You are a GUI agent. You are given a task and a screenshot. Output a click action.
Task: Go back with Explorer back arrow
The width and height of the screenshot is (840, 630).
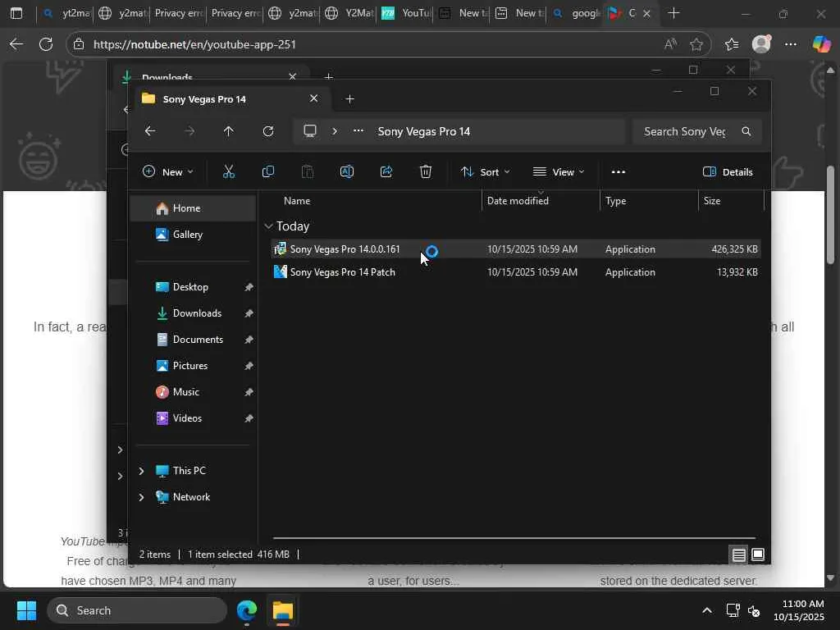150,131
